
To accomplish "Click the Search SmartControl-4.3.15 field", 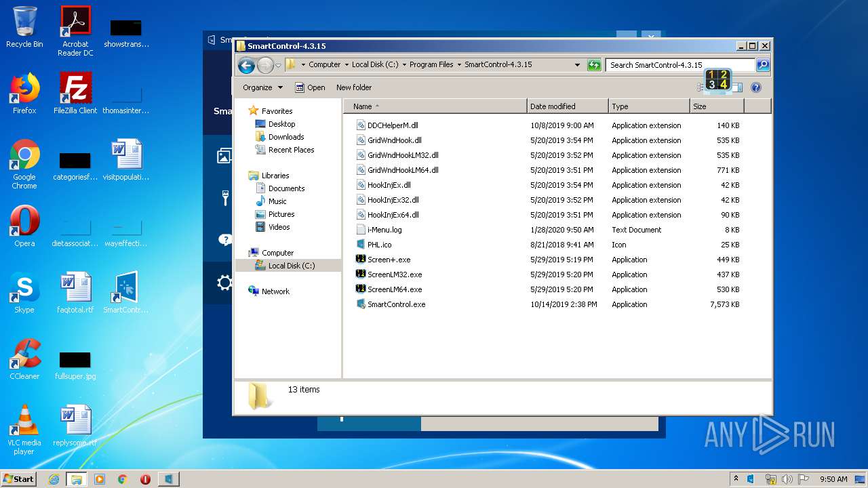I will (x=680, y=65).
